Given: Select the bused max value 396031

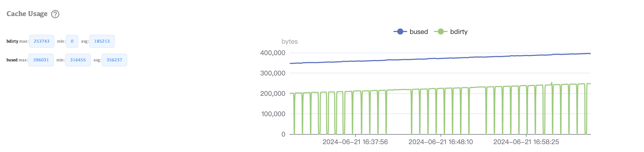Looking at the screenshot, I should (41, 60).
